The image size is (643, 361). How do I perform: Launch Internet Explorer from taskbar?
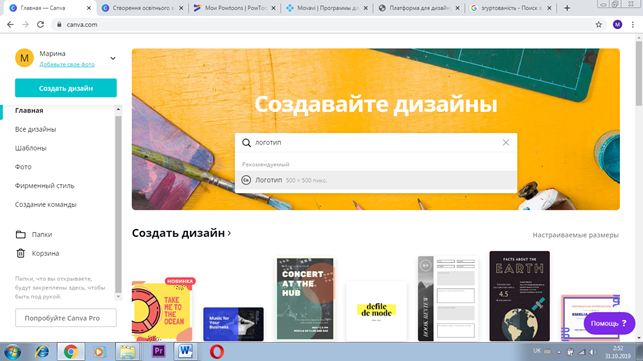42,352
